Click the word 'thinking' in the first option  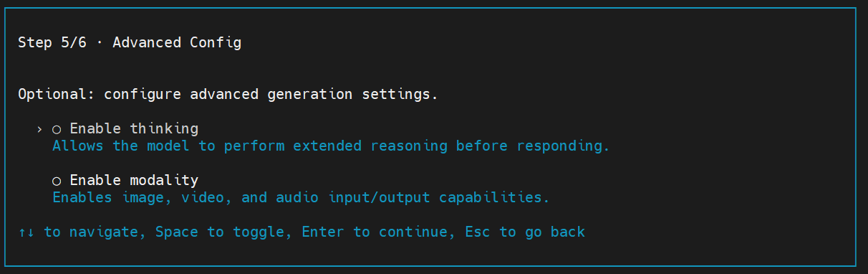point(164,129)
